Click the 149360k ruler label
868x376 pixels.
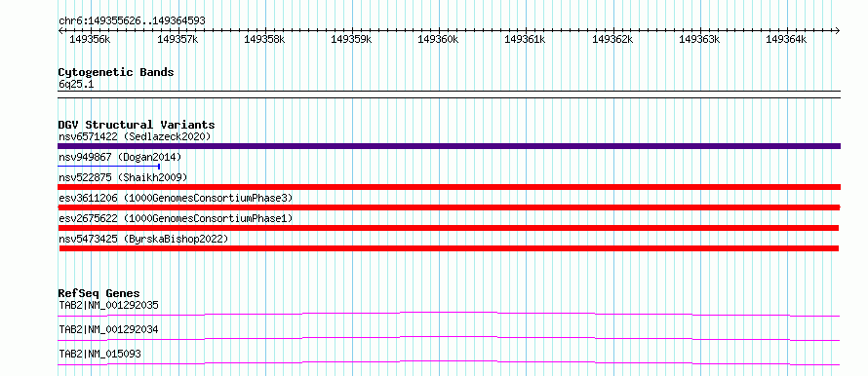tap(438, 39)
